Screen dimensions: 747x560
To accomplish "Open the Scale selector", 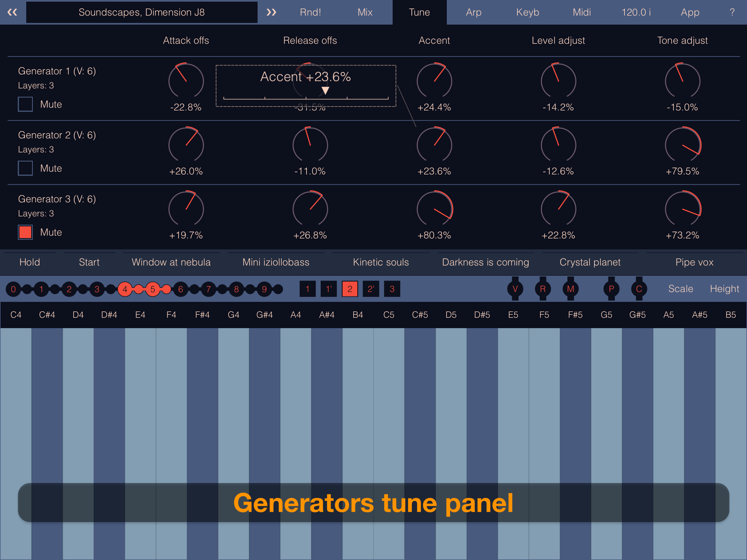I will tap(681, 289).
